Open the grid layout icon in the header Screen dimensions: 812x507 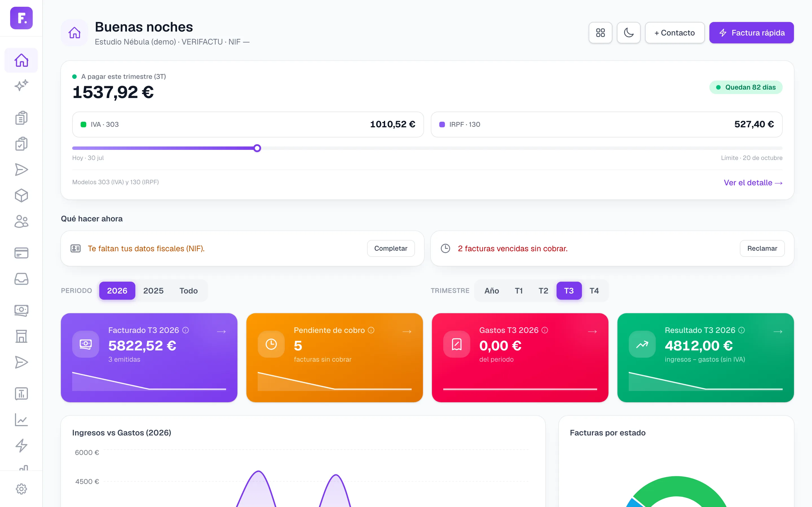[600, 32]
